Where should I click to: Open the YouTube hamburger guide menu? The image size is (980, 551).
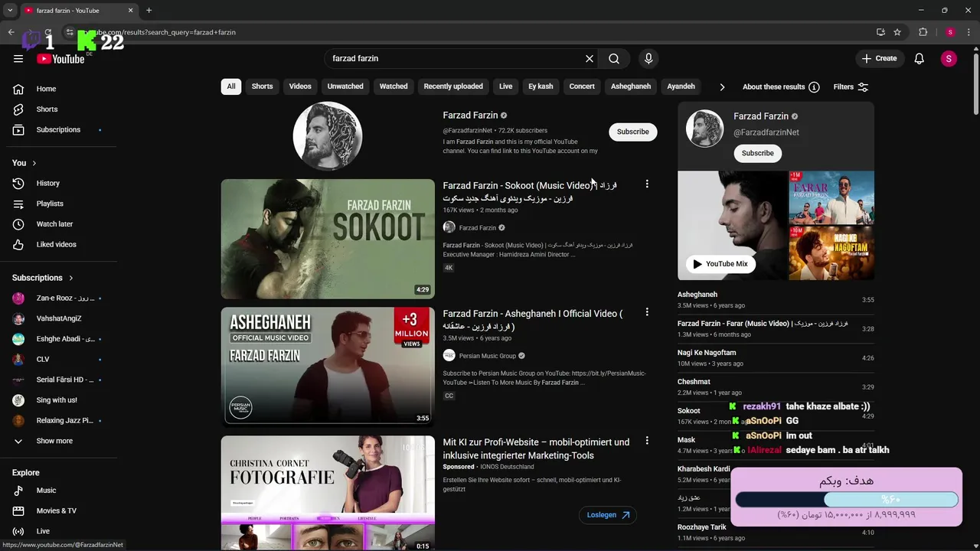18,58
